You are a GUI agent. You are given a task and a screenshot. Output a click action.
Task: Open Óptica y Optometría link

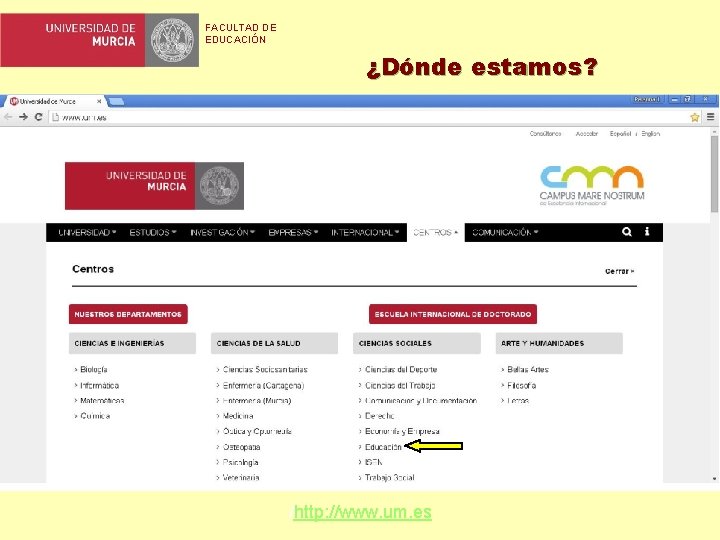click(x=257, y=431)
